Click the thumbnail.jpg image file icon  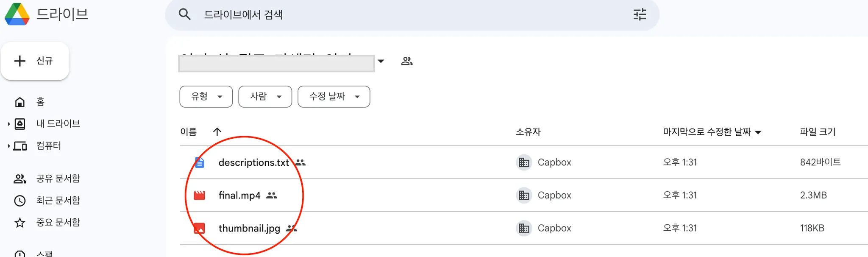tap(199, 228)
